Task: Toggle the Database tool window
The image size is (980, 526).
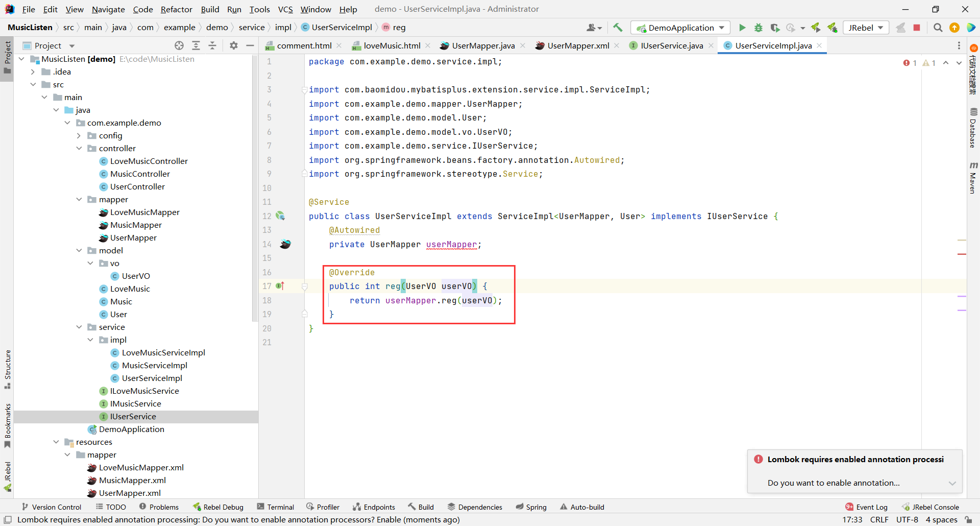Action: click(973, 128)
